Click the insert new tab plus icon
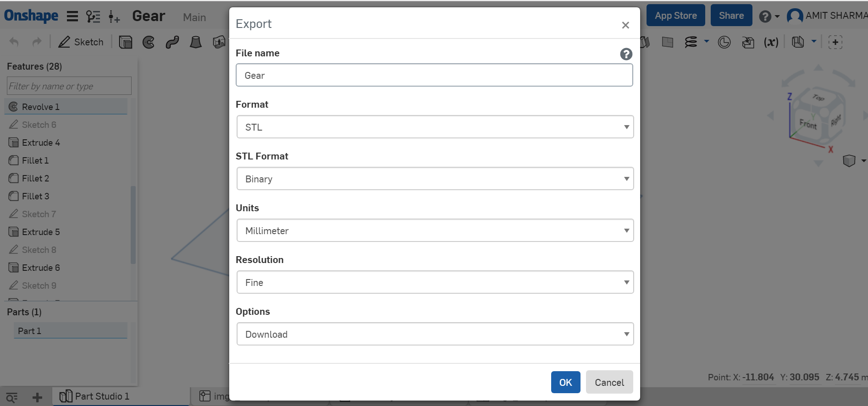868x406 pixels. pos(38,397)
